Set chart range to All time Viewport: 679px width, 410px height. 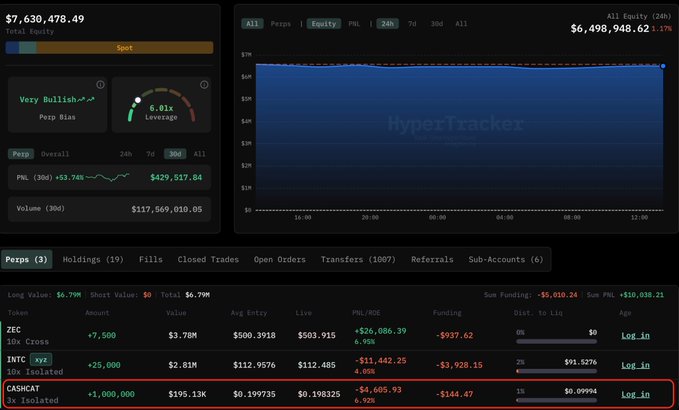coord(461,24)
